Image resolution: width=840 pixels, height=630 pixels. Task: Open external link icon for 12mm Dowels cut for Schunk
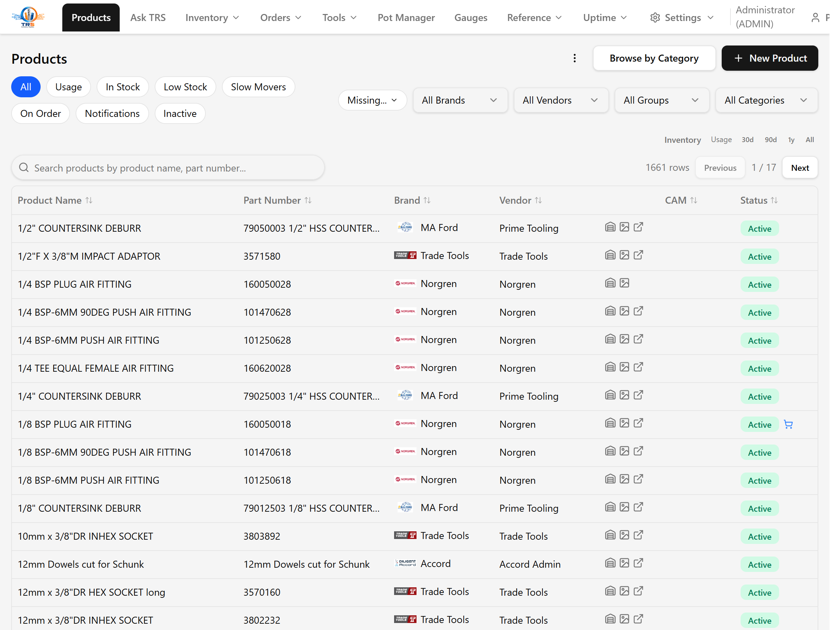[x=638, y=563]
